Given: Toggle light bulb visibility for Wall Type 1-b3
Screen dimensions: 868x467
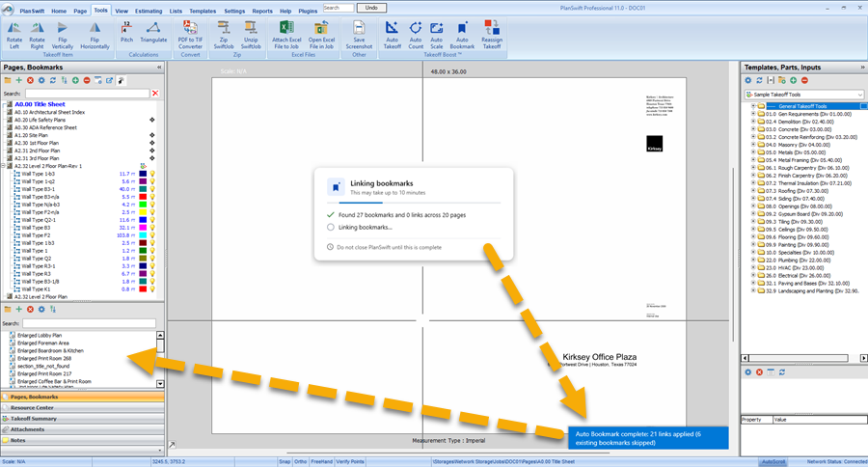Looking at the screenshot, I should [152, 174].
